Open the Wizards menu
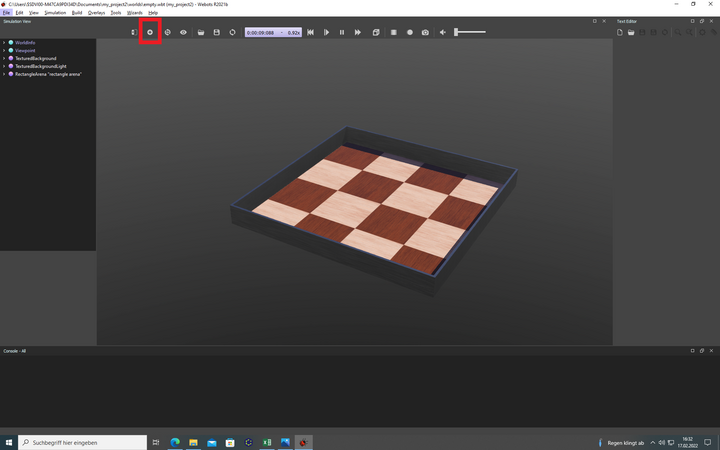The image size is (720, 450). tap(134, 13)
